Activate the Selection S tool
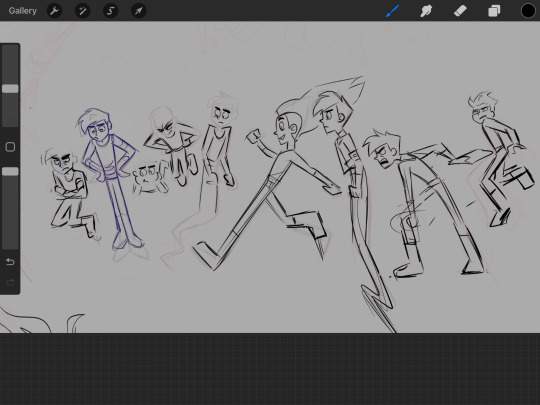The height and width of the screenshot is (405, 540). pos(111,11)
